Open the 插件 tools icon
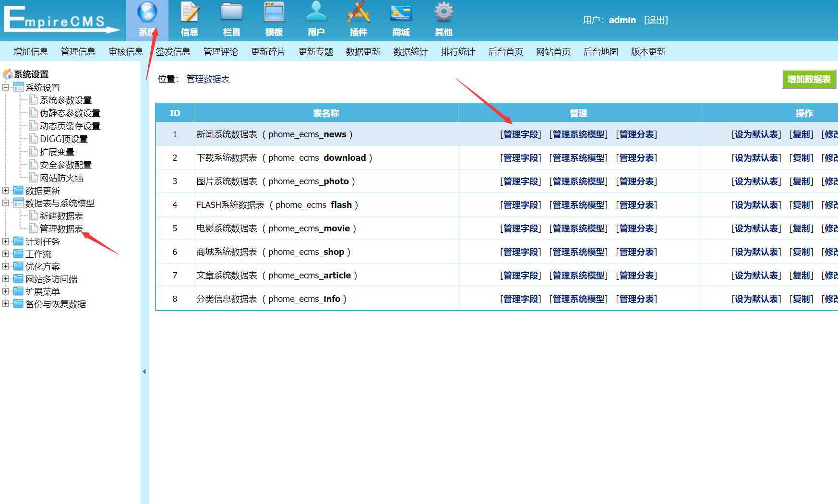This screenshot has width=838, height=504. 359,13
